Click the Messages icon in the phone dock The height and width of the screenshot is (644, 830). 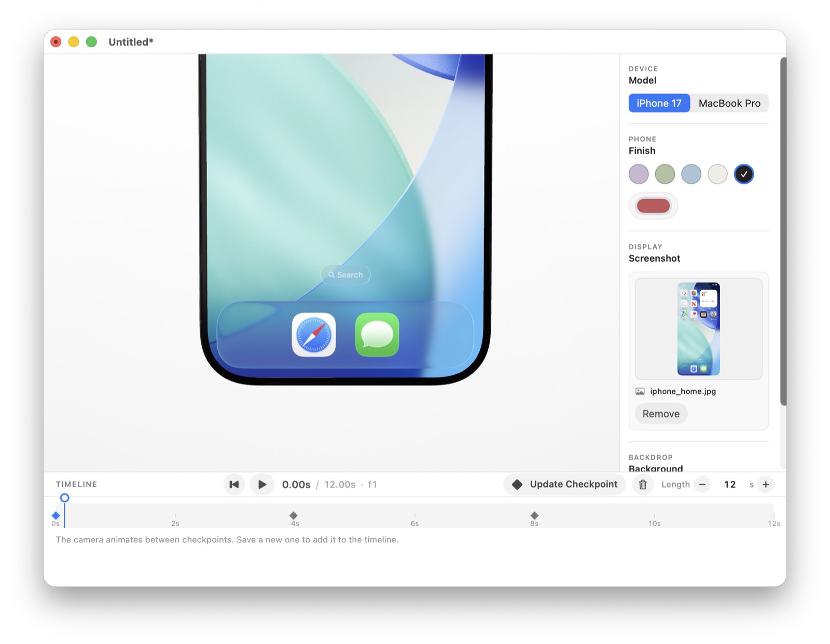377,335
